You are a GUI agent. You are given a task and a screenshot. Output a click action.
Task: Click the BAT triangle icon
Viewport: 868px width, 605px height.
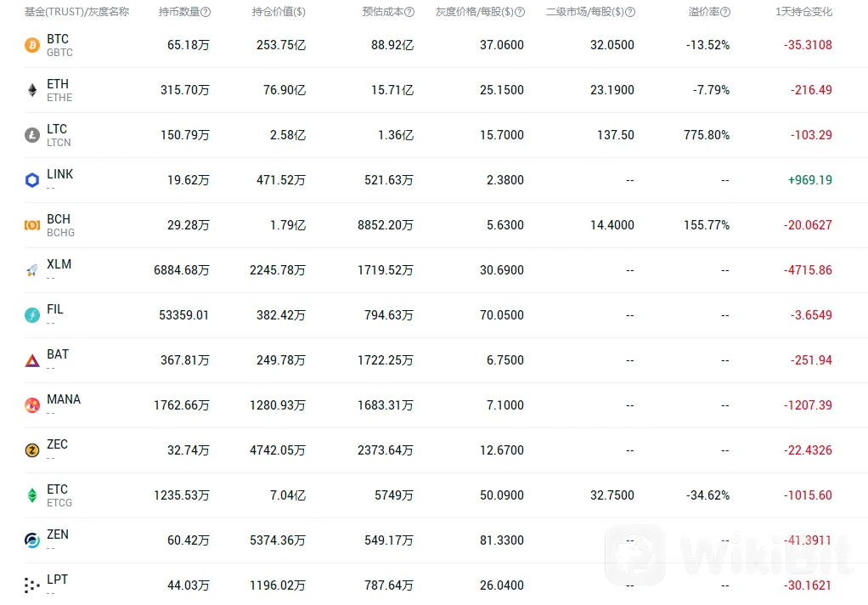(32, 360)
